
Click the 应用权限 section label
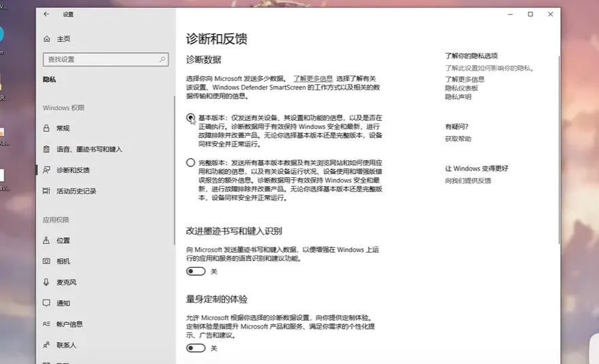click(56, 220)
